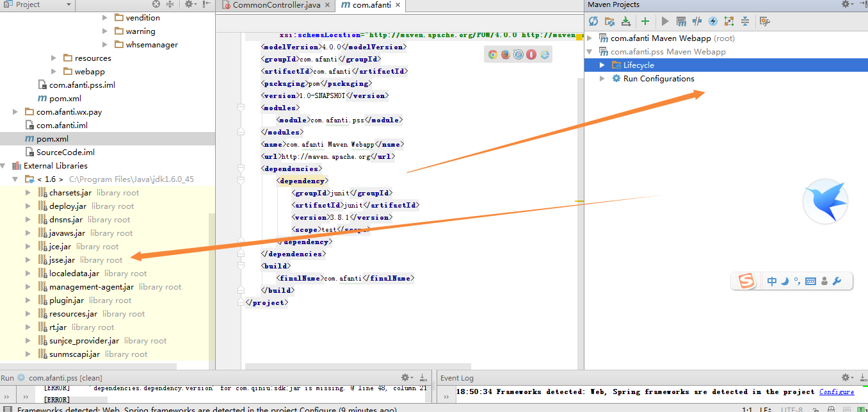Viewport: 868px width, 412px height.
Task: Click the Configure link in Event Log
Action: click(837, 392)
